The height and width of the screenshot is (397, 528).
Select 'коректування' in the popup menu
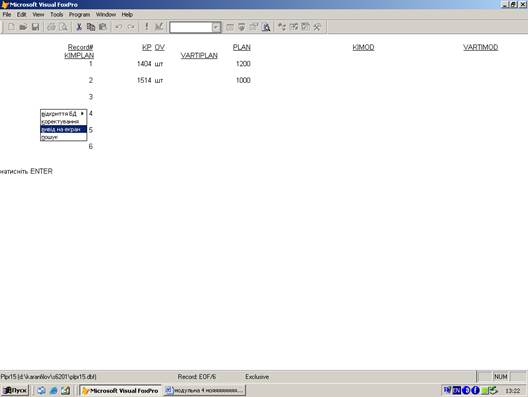tap(63, 121)
